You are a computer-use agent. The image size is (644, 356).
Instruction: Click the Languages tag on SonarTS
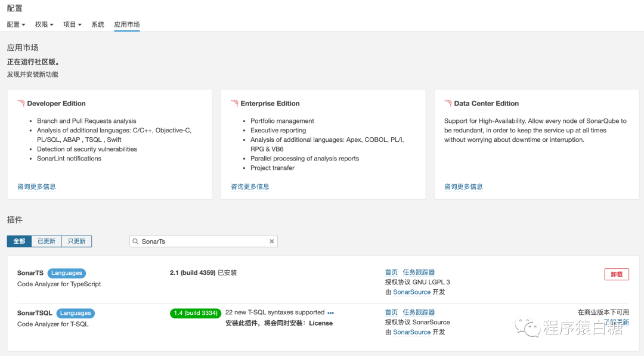(x=67, y=273)
